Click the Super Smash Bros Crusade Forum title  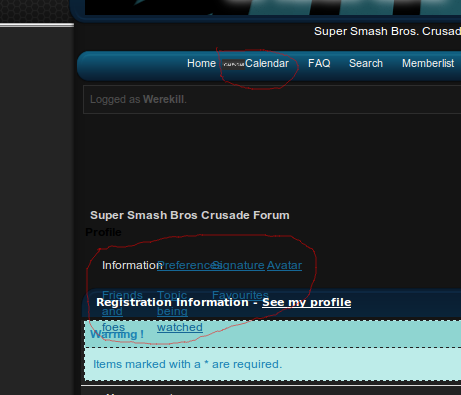(190, 215)
